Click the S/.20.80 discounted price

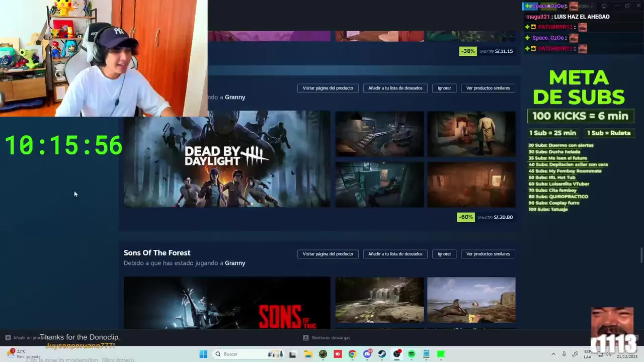(x=503, y=217)
